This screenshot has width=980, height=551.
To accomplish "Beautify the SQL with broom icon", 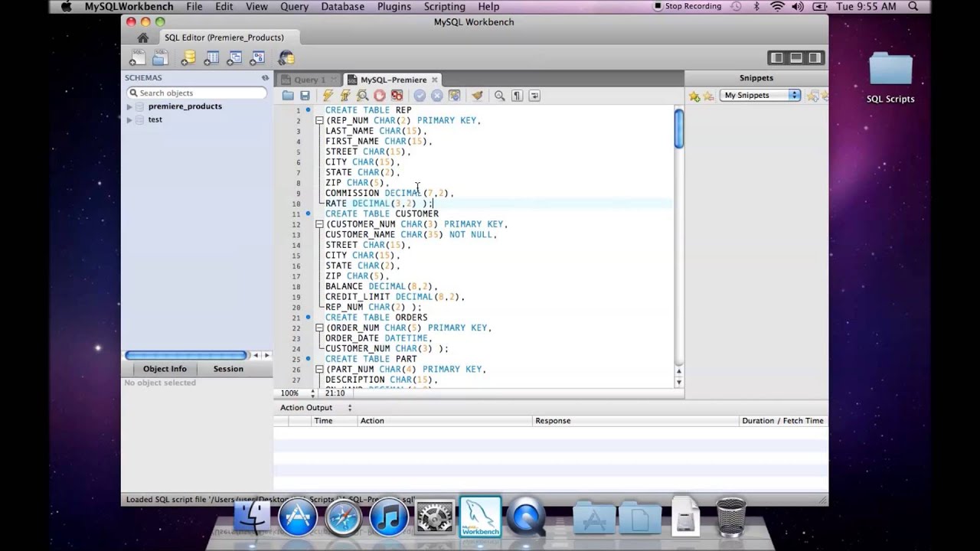I will 477,96.
